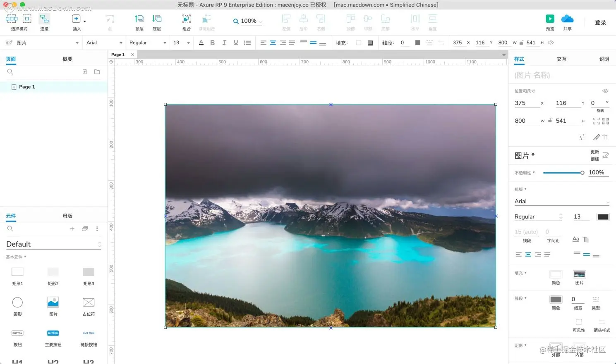Select the Page 1 canvas tab
Image resolution: width=616 pixels, height=364 pixels.
pos(118,55)
